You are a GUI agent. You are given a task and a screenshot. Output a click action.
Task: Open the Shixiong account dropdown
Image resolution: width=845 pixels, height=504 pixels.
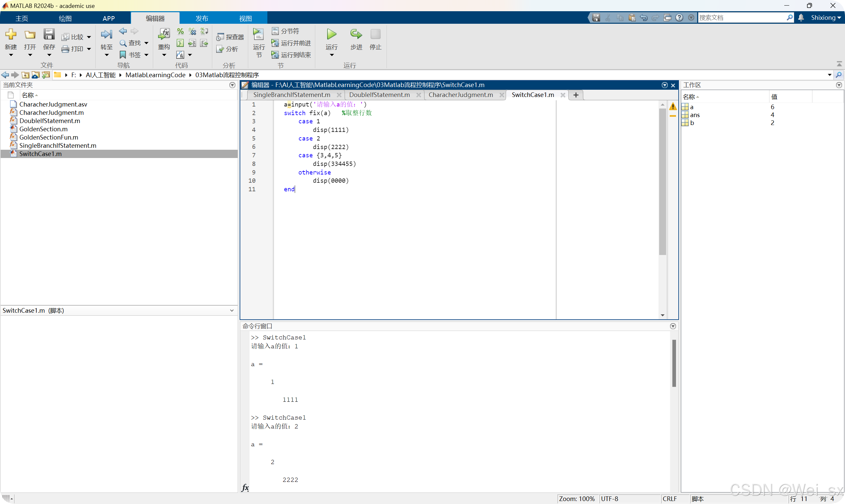pos(826,17)
